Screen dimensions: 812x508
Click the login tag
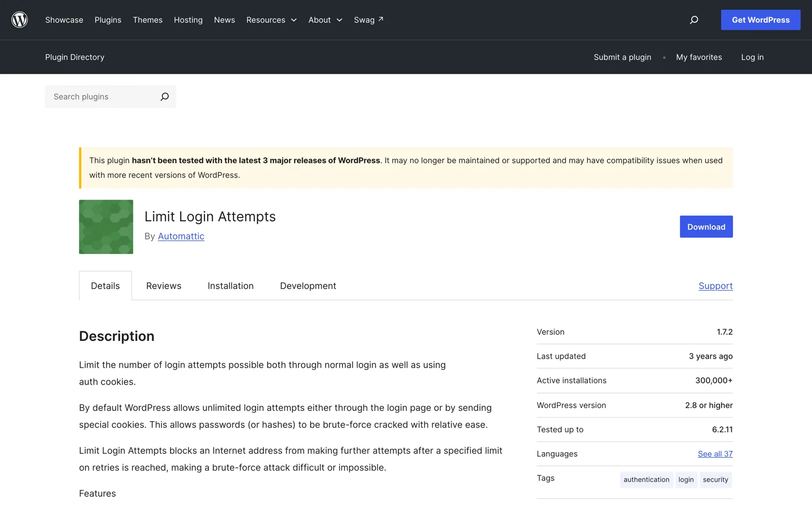(686, 480)
